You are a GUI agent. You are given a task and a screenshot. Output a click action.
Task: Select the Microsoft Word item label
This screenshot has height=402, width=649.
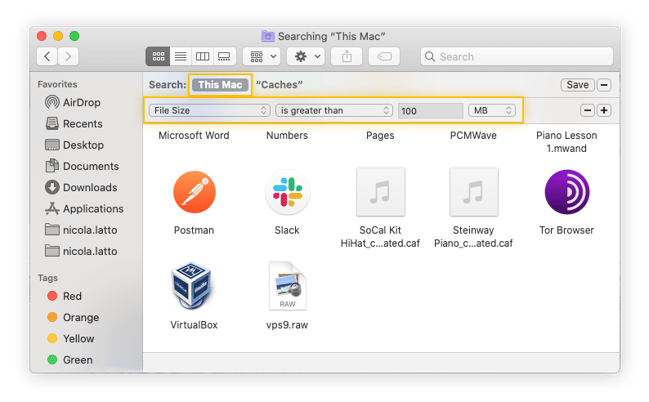[x=194, y=135]
